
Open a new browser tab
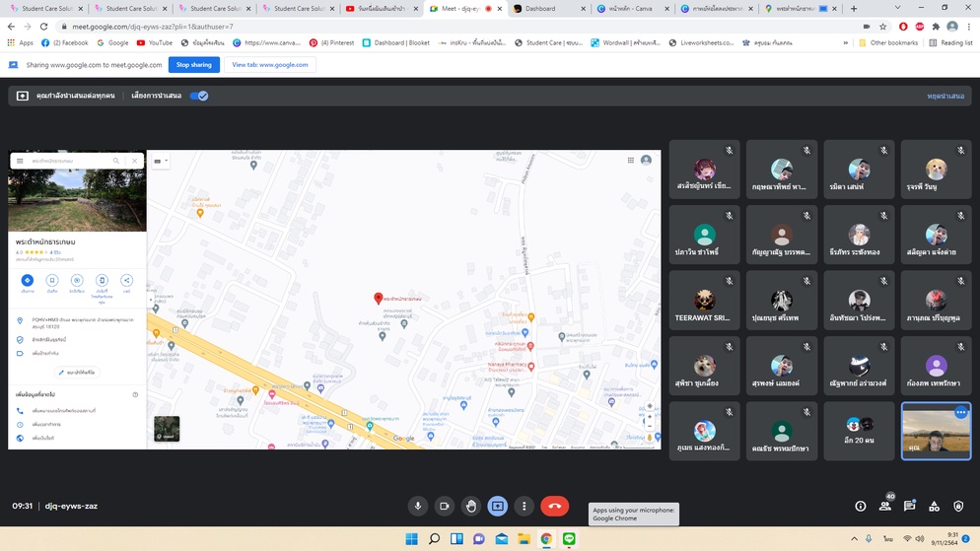click(854, 9)
